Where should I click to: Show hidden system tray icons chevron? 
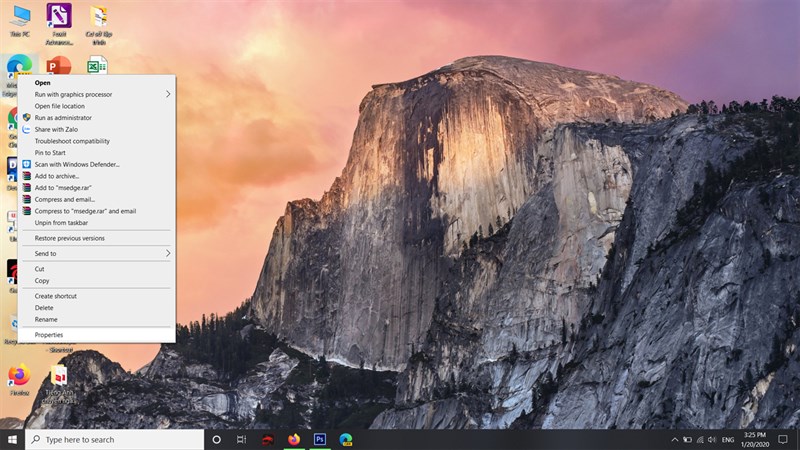click(x=674, y=439)
